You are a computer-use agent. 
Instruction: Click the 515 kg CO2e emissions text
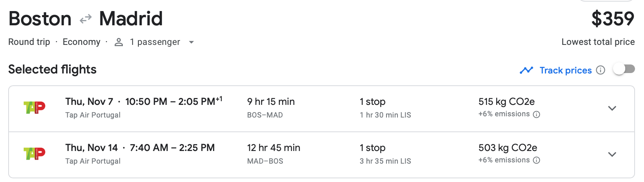point(506,102)
